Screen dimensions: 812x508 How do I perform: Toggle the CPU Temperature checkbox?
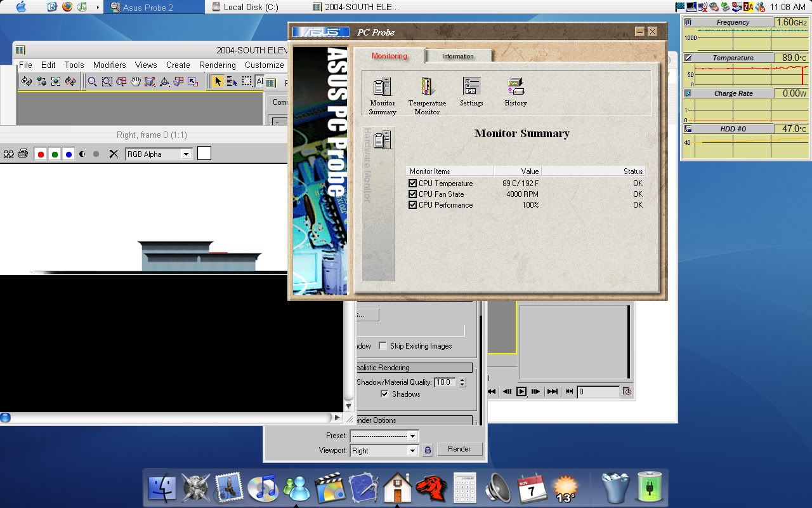pyautogui.click(x=413, y=184)
